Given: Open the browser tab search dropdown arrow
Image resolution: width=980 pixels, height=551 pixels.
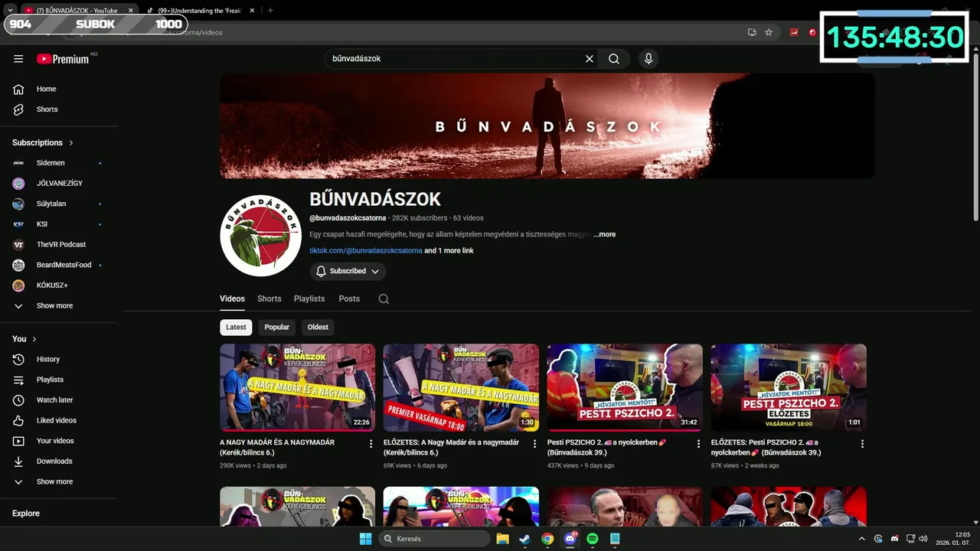Looking at the screenshot, I should click(10, 11).
